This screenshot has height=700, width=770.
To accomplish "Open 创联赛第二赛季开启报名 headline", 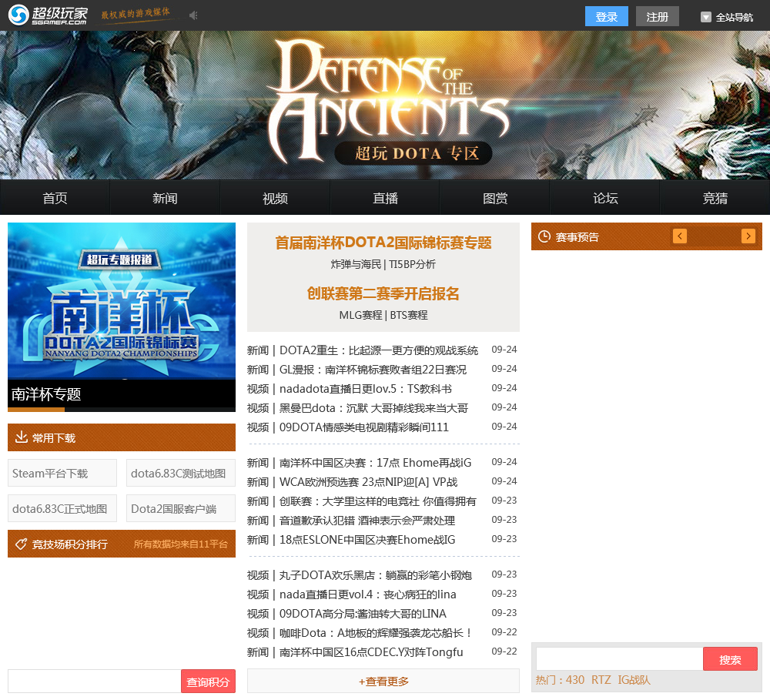I will (x=383, y=293).
